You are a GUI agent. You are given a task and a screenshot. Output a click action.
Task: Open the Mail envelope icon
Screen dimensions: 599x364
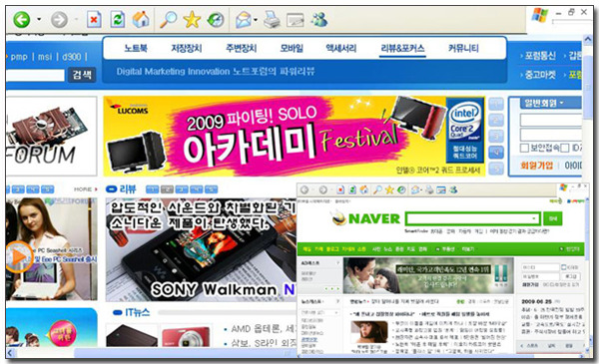pos(244,20)
